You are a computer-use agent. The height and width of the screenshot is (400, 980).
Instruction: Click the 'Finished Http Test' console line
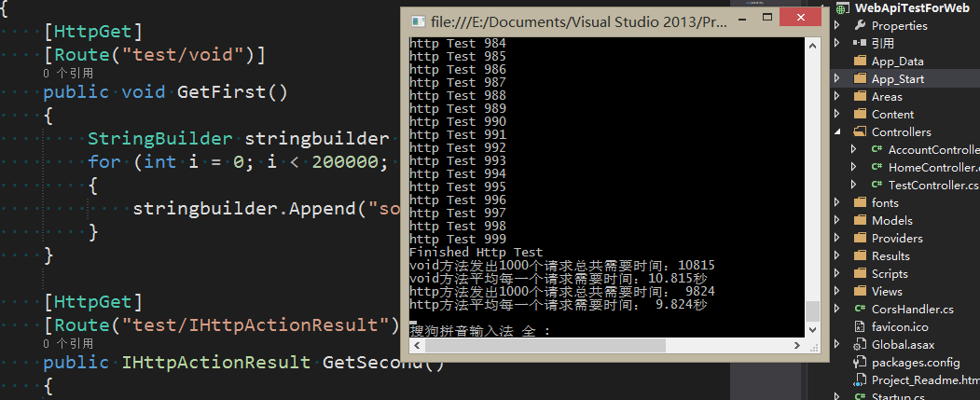click(x=476, y=253)
